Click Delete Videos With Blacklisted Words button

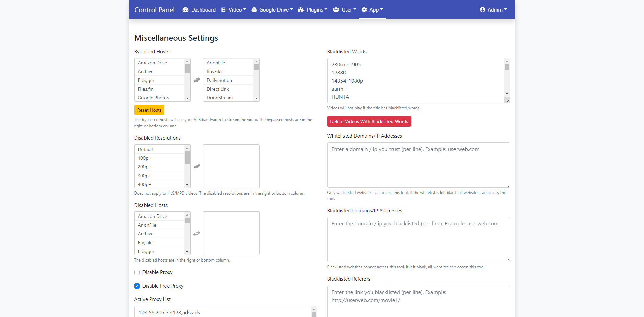pyautogui.click(x=369, y=121)
